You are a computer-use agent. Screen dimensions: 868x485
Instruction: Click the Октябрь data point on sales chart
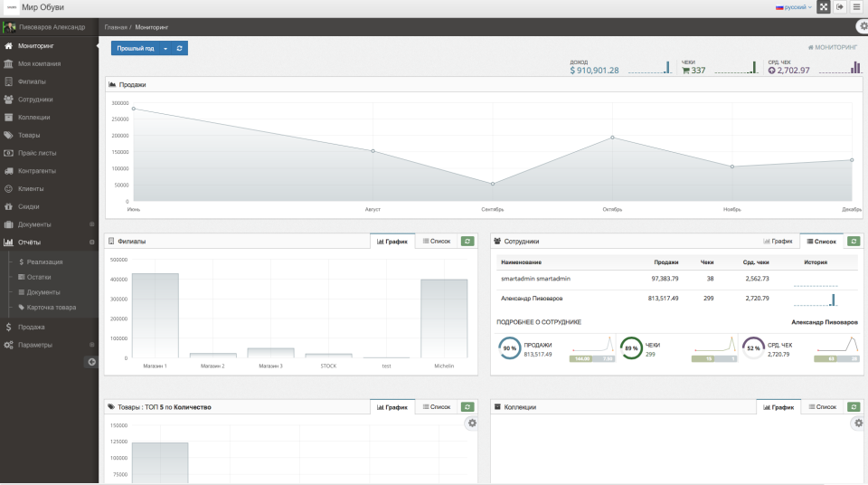click(x=612, y=138)
